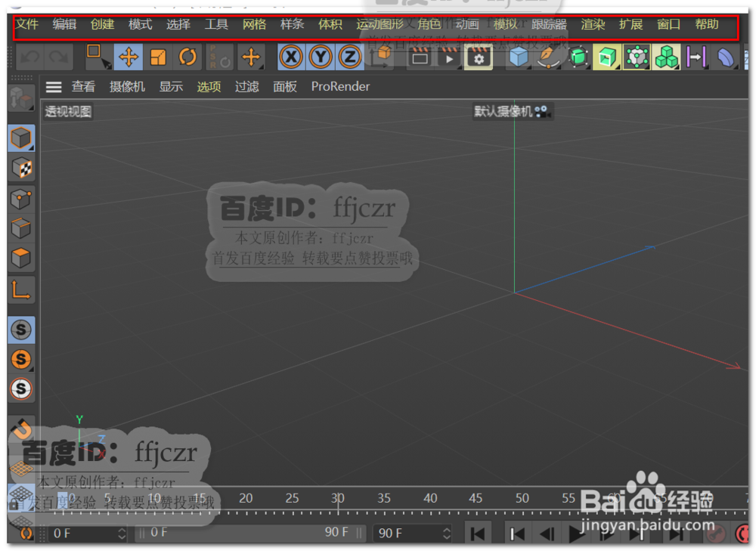Viewport: 756px width, 551px height.
Task: Open the 窗口 menu
Action: 669,24
